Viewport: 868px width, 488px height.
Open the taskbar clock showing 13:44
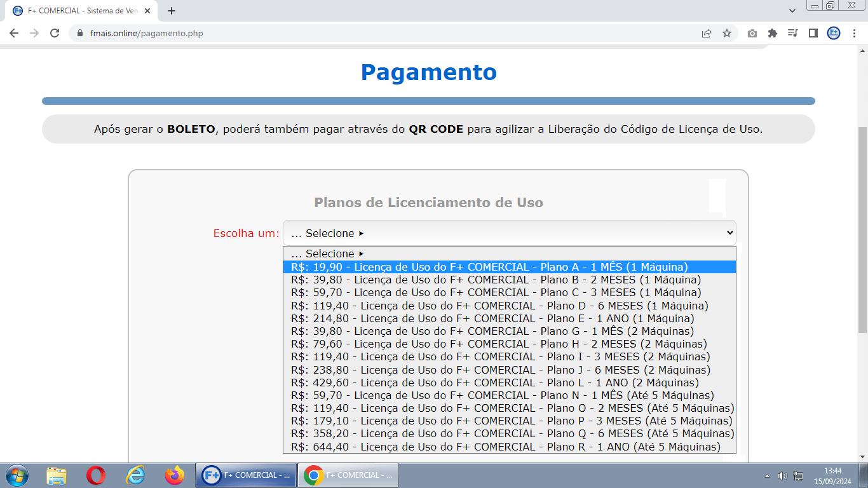click(832, 475)
